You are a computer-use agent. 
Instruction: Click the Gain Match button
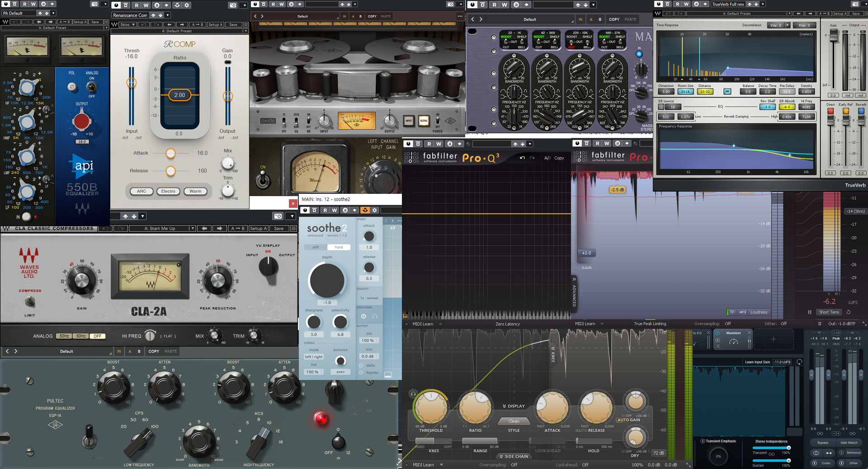[849, 443]
